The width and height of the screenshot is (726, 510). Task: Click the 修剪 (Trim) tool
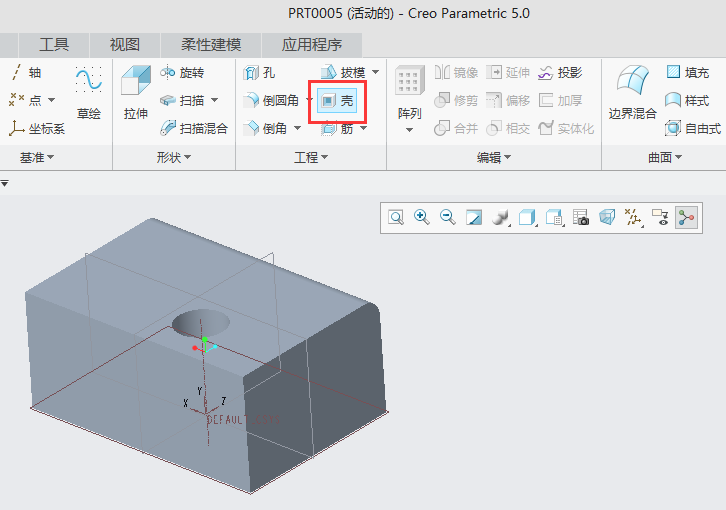pos(456,101)
